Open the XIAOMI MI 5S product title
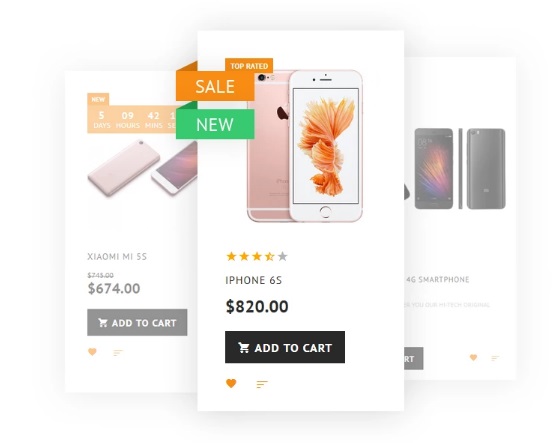Screen dimensions: 557x443 point(117,256)
